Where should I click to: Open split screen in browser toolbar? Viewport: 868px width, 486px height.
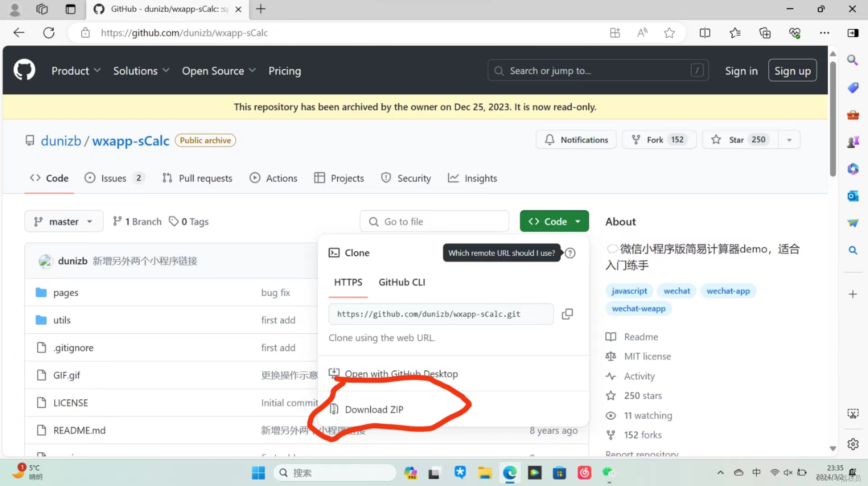click(x=705, y=33)
